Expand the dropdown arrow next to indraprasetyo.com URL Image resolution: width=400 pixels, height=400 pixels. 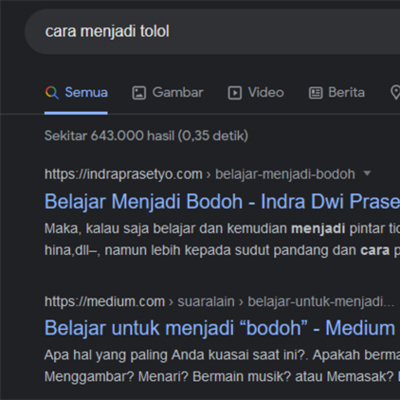pos(367,173)
